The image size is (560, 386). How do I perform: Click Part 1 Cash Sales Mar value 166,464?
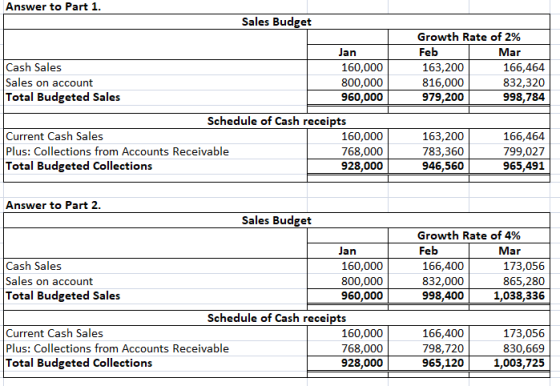pyautogui.click(x=510, y=67)
